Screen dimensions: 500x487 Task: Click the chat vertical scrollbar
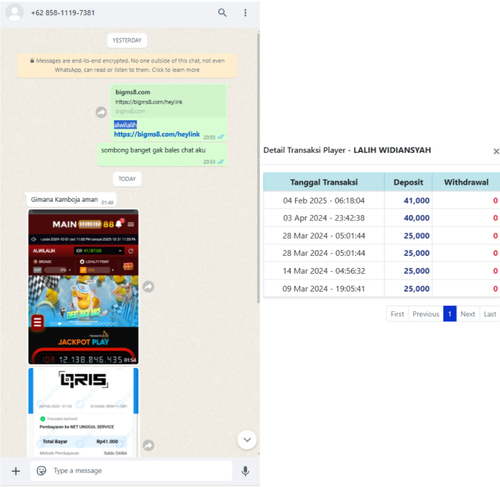tap(258, 167)
